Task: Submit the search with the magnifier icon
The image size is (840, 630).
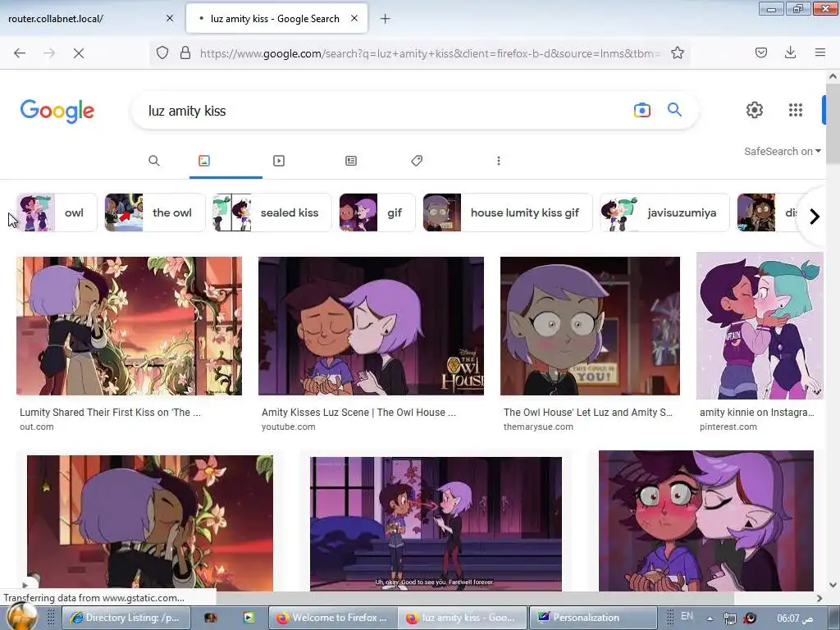Action: click(674, 110)
